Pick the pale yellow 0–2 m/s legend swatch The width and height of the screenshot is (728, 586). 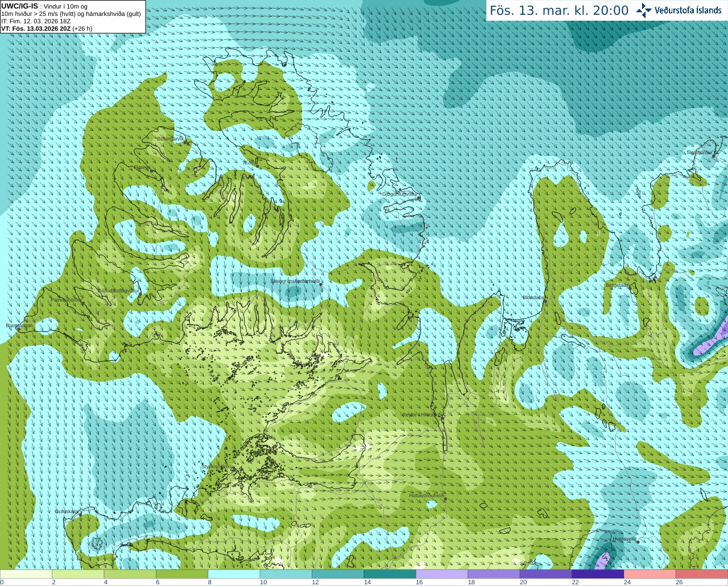point(26,574)
